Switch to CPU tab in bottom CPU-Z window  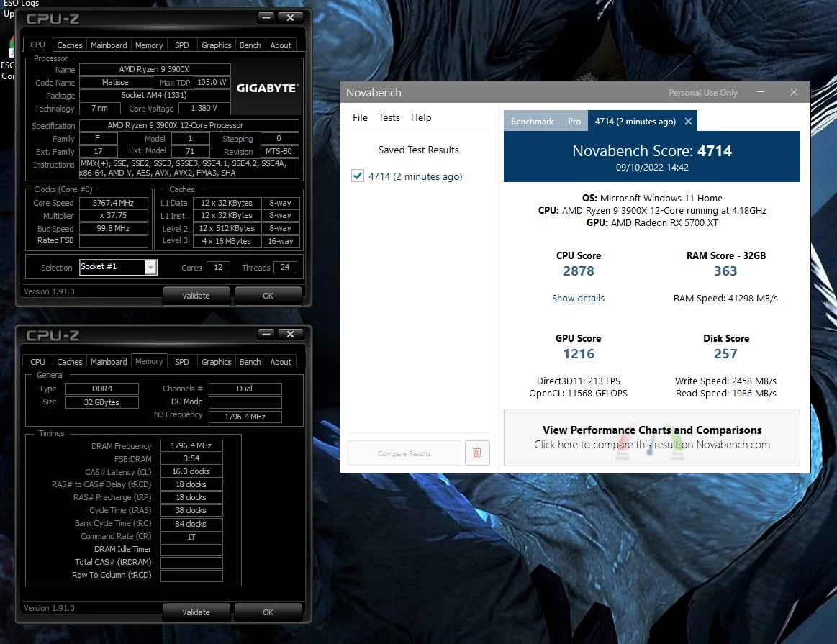(37, 362)
